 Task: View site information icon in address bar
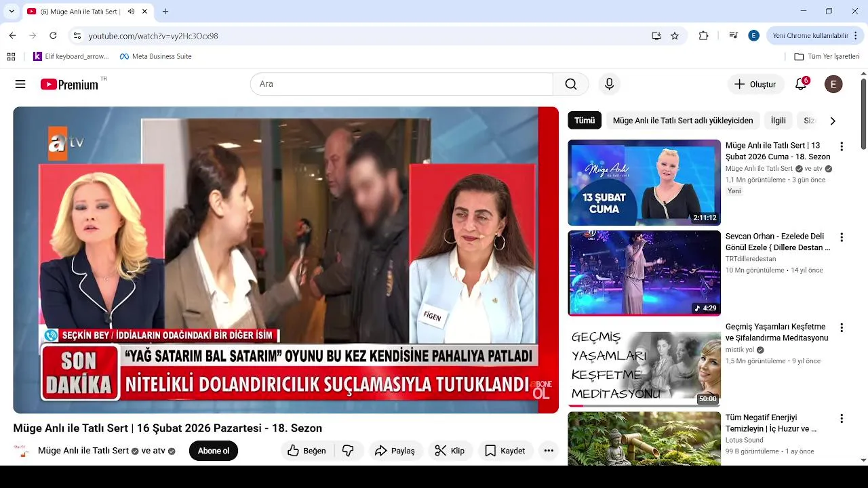pyautogui.click(x=77, y=36)
